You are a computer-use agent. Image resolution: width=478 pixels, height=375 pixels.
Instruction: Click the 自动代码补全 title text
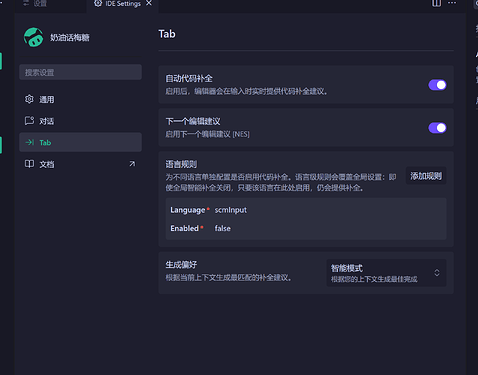click(x=189, y=78)
